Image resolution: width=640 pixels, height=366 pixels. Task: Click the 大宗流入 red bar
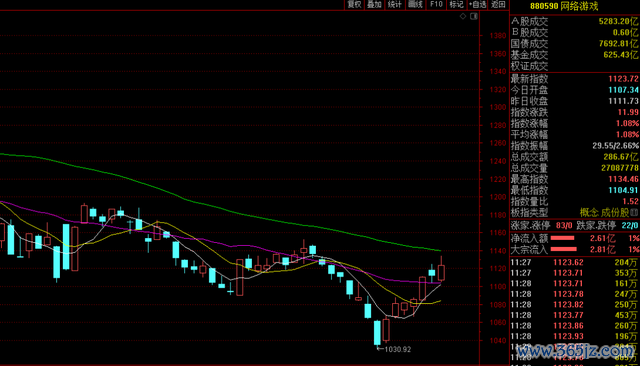[564, 249]
